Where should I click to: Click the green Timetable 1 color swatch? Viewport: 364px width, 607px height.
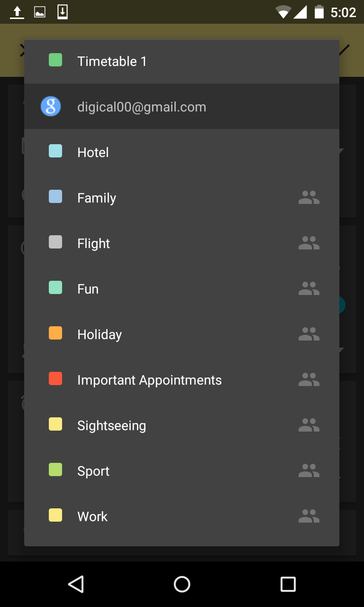tap(55, 60)
